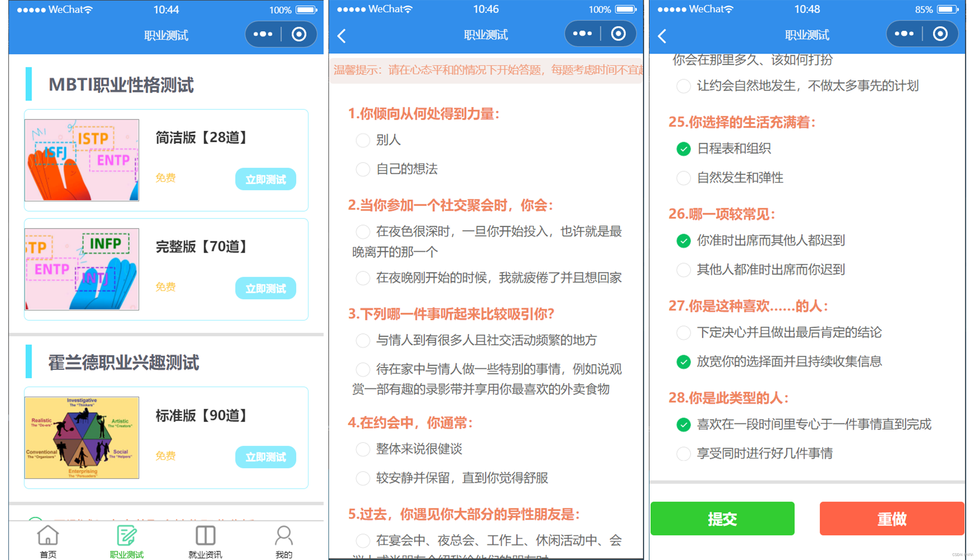
Task: Select 享受同时进行好几件事情 option
Action: tap(684, 453)
